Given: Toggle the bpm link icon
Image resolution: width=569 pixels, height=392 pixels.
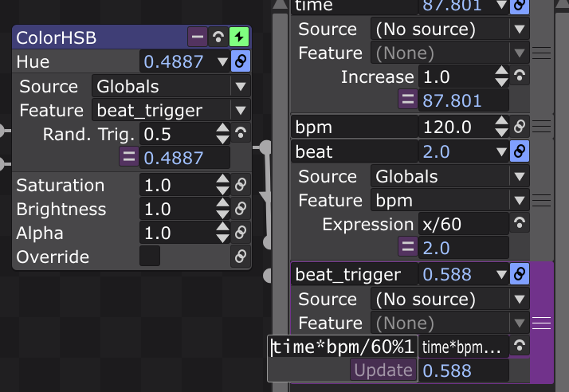Looking at the screenshot, I should [x=520, y=127].
